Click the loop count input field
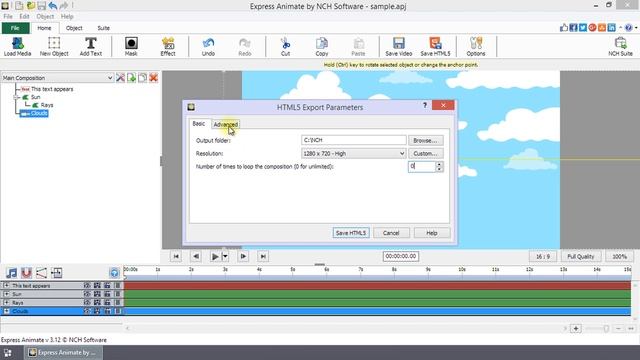 tap(422, 166)
